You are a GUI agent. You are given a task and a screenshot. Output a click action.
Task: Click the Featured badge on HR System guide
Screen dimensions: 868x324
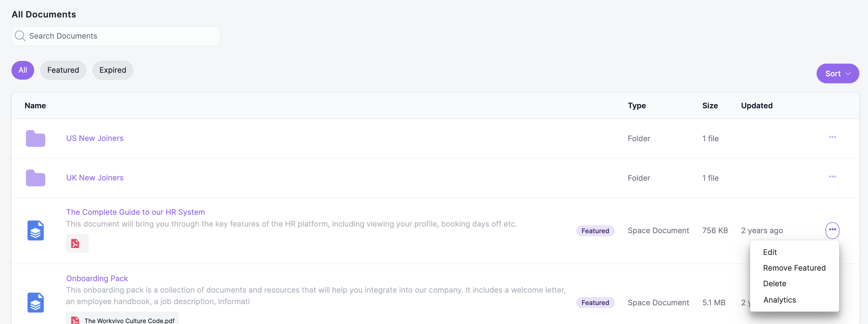tap(595, 231)
